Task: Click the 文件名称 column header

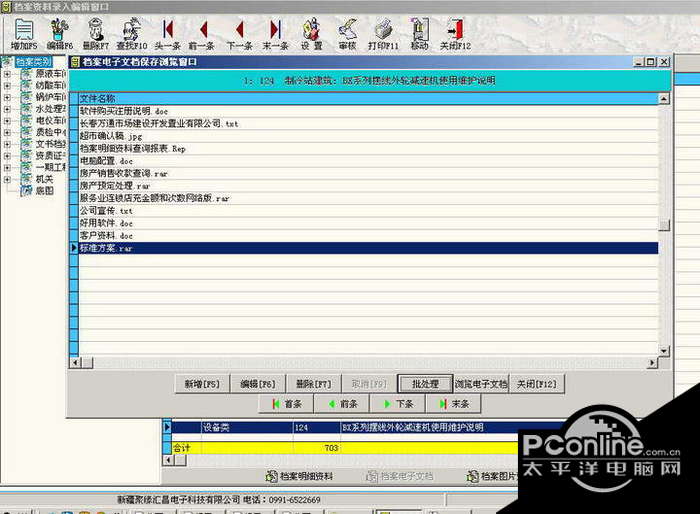Action: click(368, 98)
